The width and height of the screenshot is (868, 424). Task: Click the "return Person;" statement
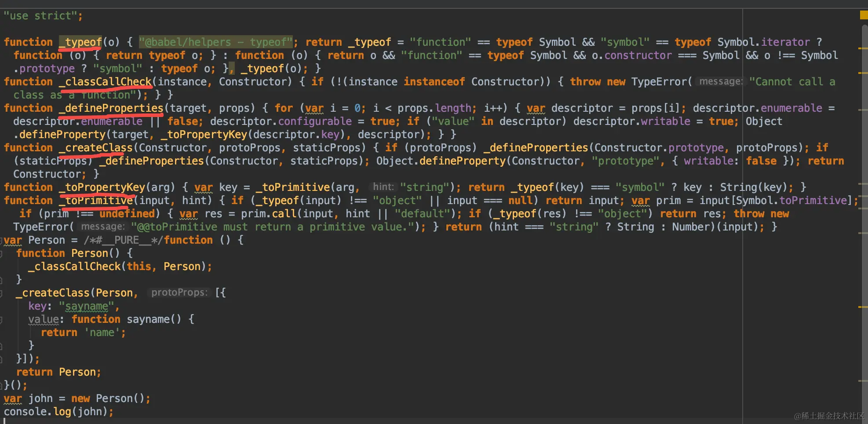click(59, 372)
